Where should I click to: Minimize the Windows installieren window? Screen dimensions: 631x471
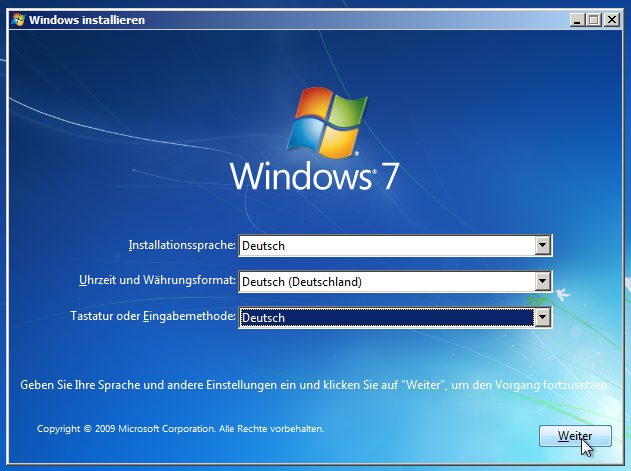click(577, 20)
